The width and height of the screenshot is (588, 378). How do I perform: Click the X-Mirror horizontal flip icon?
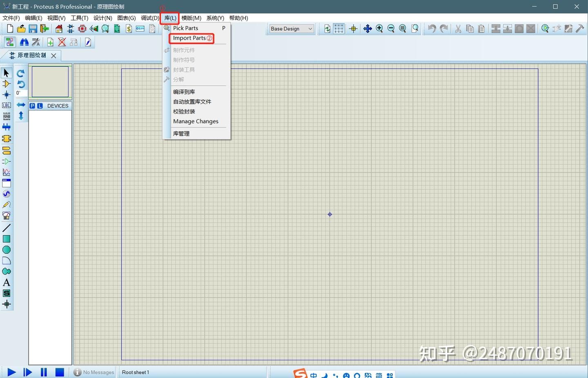pyautogui.click(x=21, y=105)
